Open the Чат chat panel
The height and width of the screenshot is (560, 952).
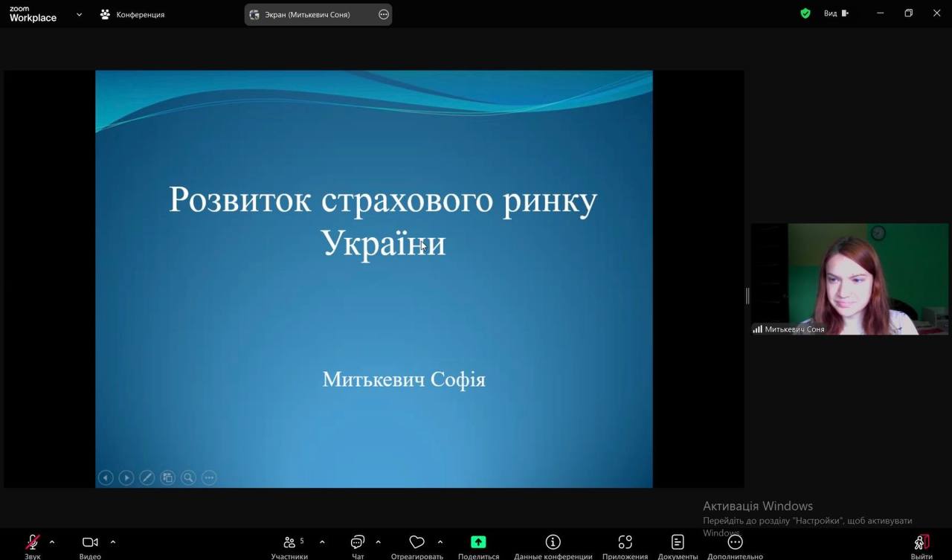pos(358,543)
